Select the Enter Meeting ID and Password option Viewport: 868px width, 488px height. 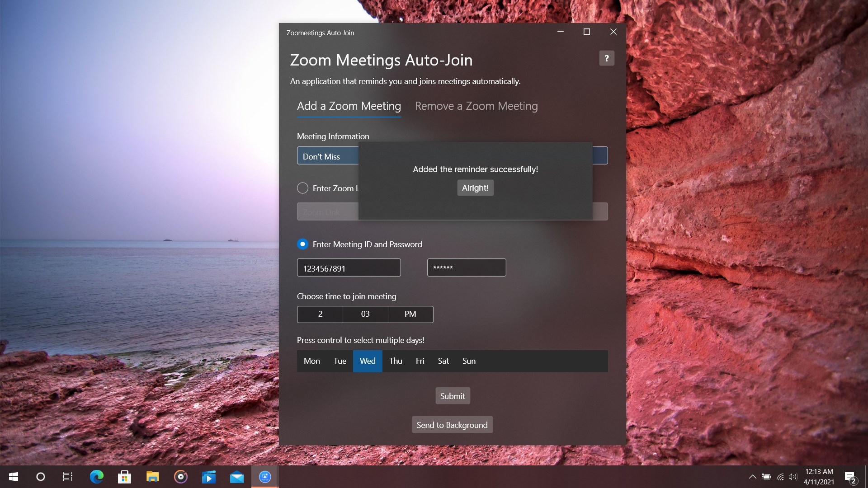pyautogui.click(x=302, y=244)
